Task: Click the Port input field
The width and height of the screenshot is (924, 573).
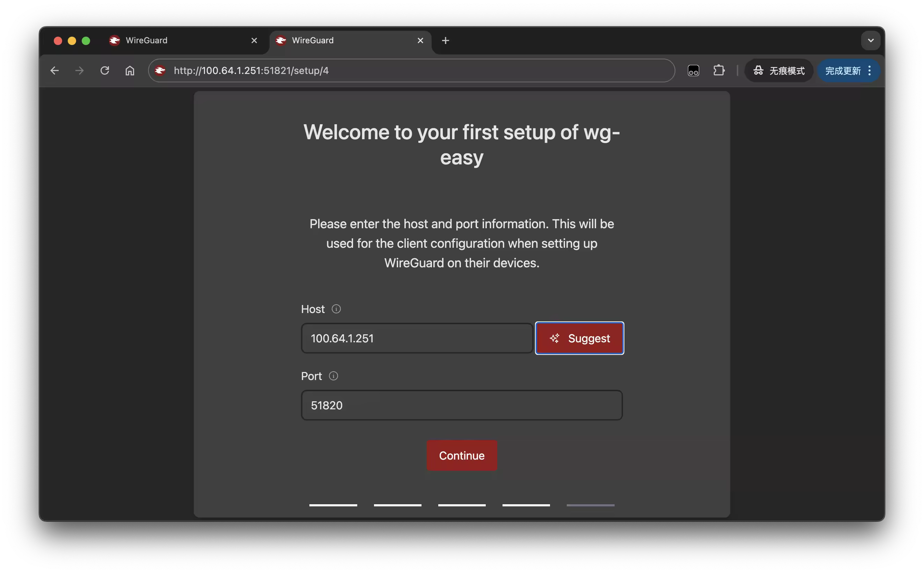Action: [x=461, y=405]
